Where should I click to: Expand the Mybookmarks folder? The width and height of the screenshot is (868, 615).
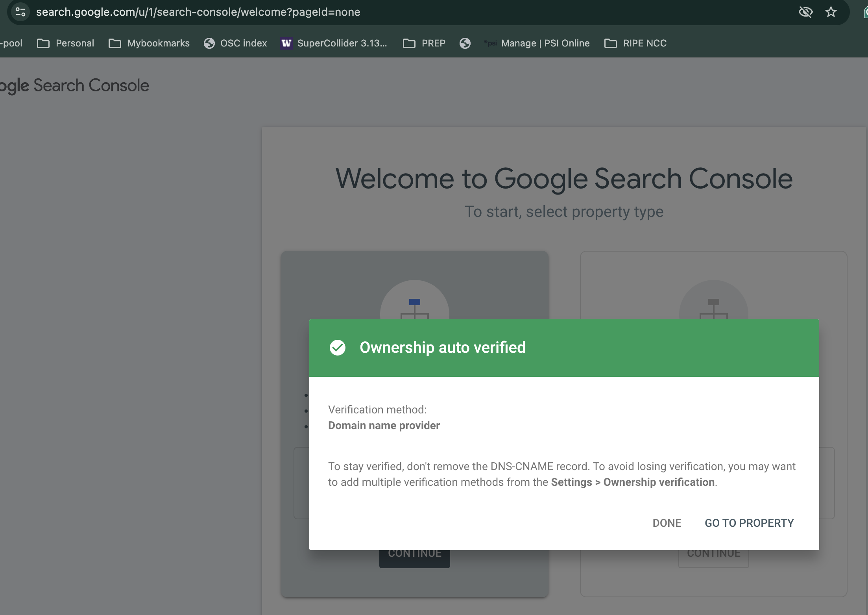149,43
